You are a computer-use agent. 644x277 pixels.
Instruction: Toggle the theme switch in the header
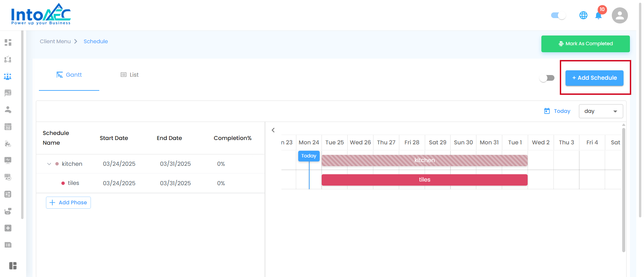[558, 15]
